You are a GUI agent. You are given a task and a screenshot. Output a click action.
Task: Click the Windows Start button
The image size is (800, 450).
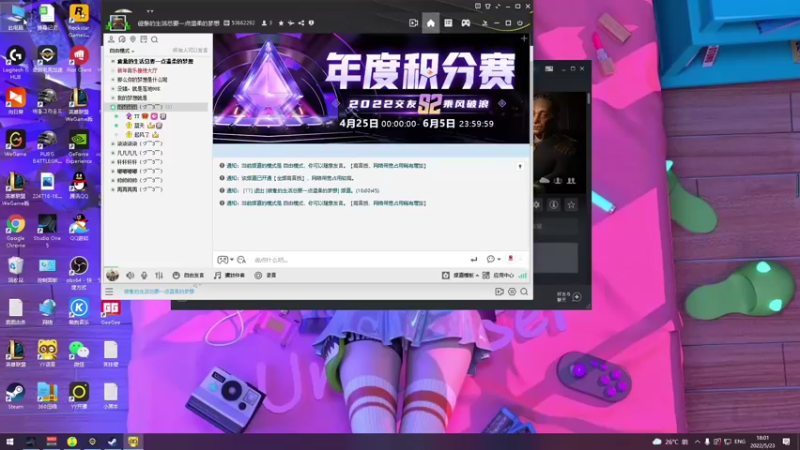tap(10, 441)
